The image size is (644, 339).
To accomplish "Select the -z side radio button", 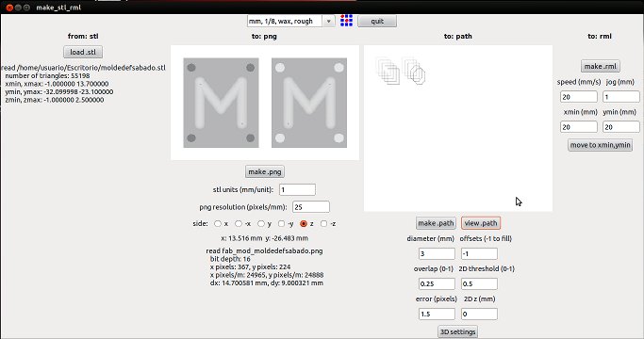I will pyautogui.click(x=323, y=224).
